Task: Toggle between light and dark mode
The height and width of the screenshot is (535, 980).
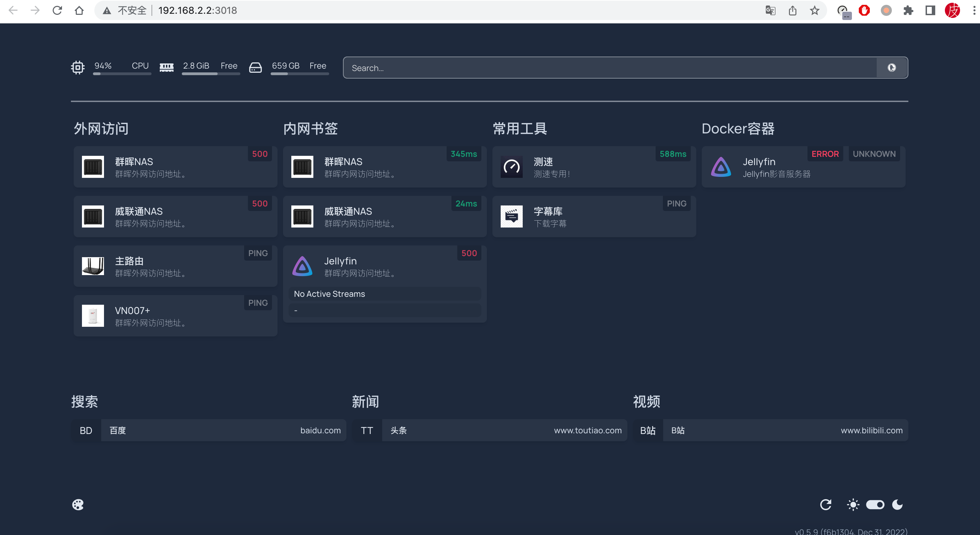Action: 875,504
